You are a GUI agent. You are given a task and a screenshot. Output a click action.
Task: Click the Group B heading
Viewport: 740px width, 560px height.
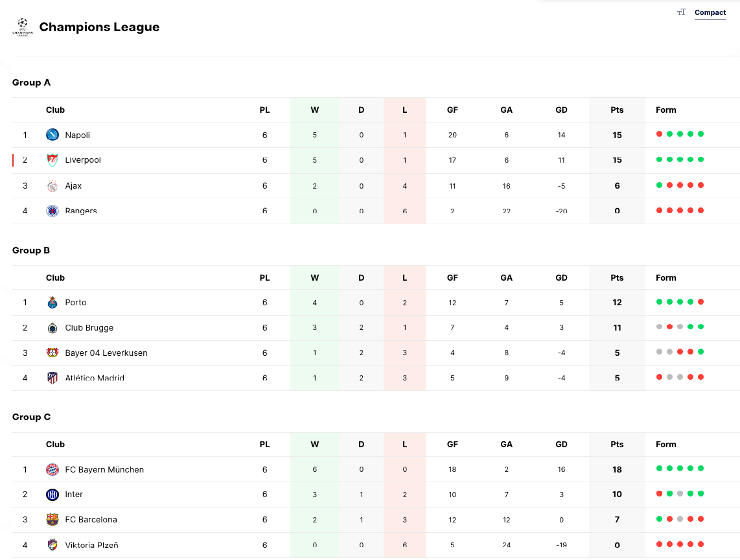tap(31, 251)
